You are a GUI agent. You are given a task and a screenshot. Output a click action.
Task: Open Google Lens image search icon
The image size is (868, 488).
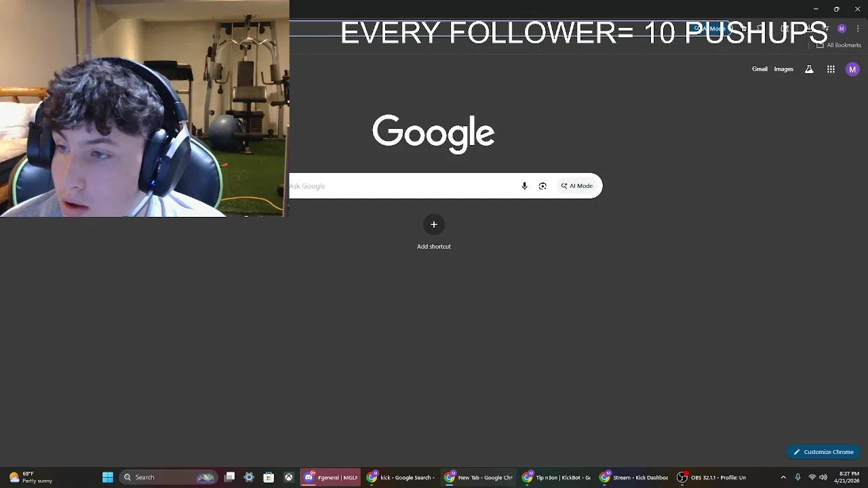click(x=542, y=186)
